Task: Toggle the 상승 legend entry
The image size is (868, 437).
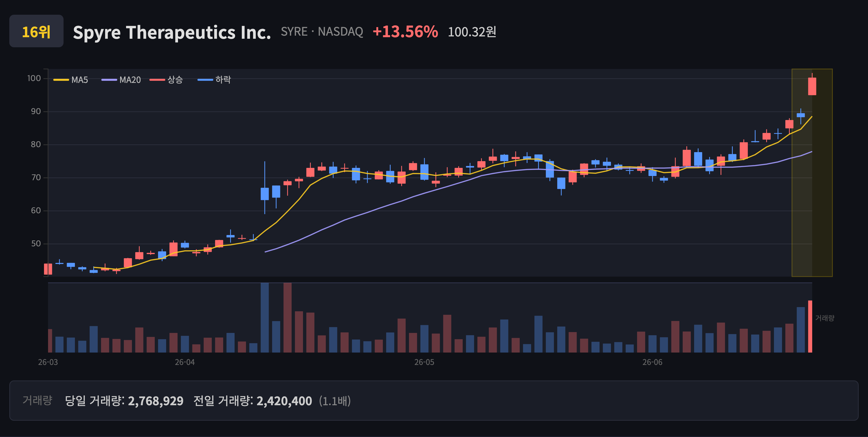Action: click(x=166, y=80)
